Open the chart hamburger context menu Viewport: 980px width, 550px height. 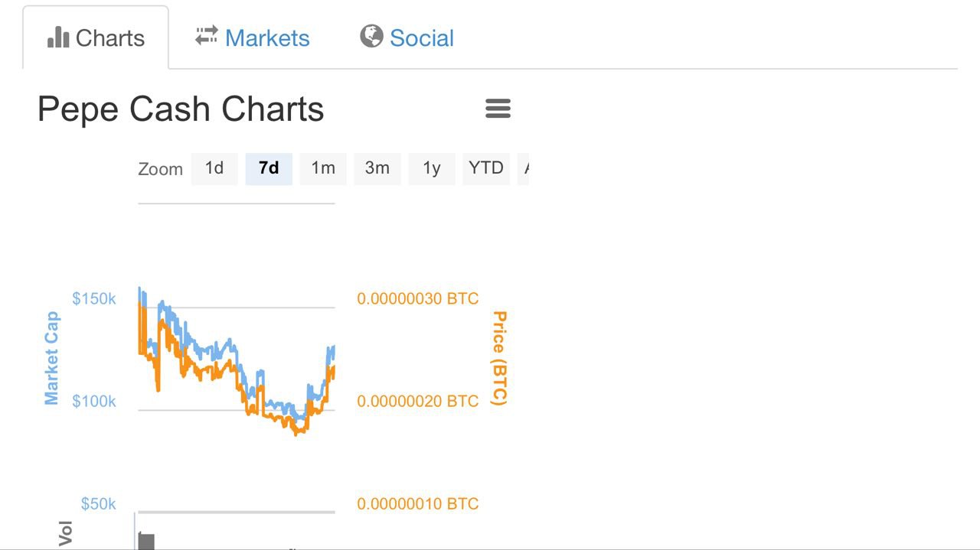pos(498,109)
